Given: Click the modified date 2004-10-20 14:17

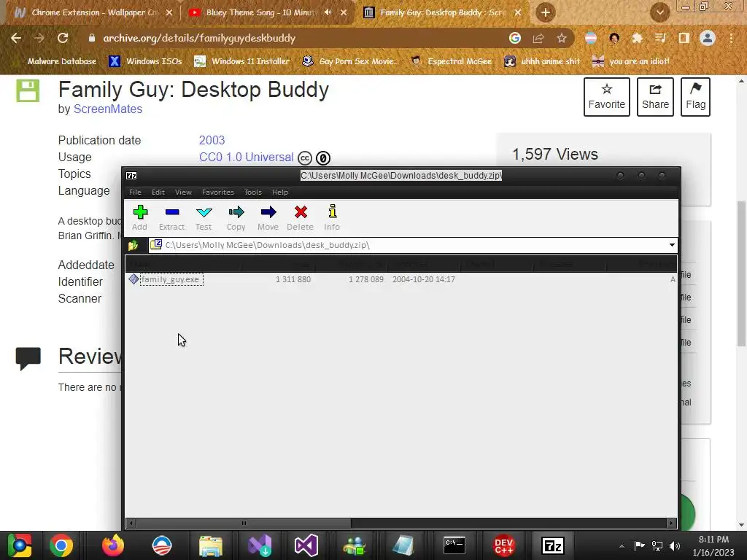Looking at the screenshot, I should [424, 279].
